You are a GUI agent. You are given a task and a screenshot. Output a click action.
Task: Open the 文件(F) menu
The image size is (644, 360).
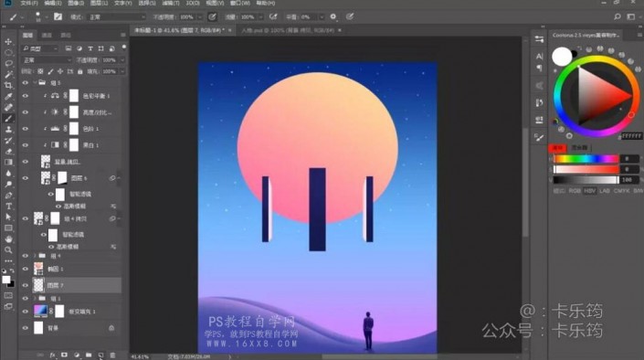[29, 3]
